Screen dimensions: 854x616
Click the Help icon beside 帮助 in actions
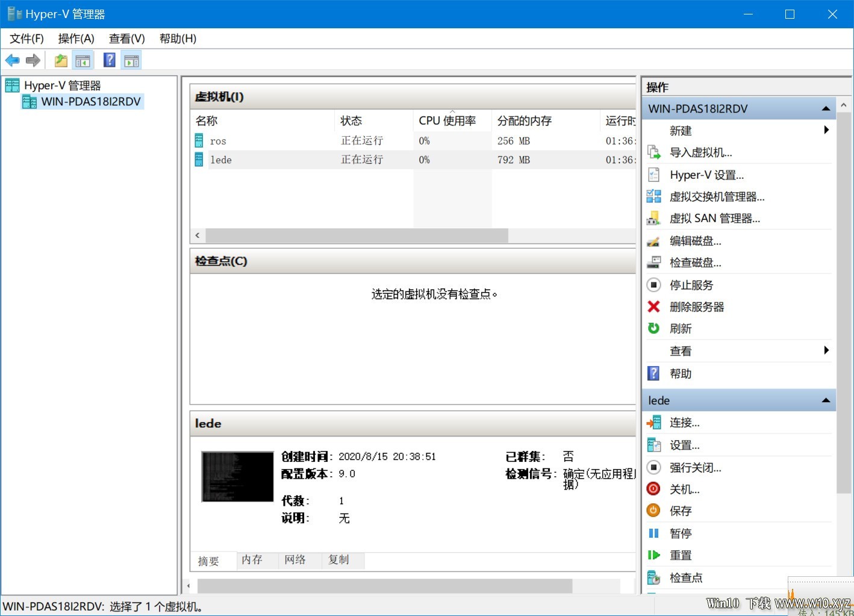[653, 373]
